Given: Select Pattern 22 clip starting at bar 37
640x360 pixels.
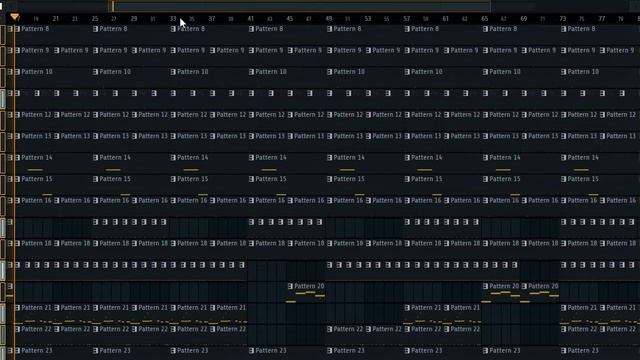Looking at the screenshot, I should click(x=229, y=336).
